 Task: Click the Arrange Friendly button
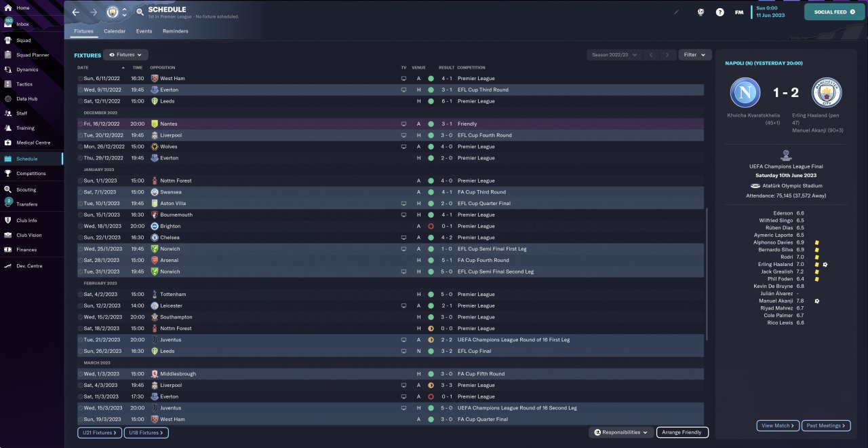682,432
